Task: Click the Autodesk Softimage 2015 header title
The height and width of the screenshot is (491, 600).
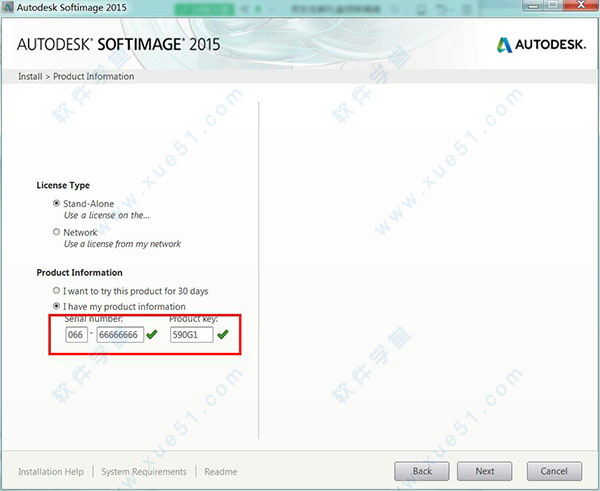Action: pyautogui.click(x=118, y=44)
